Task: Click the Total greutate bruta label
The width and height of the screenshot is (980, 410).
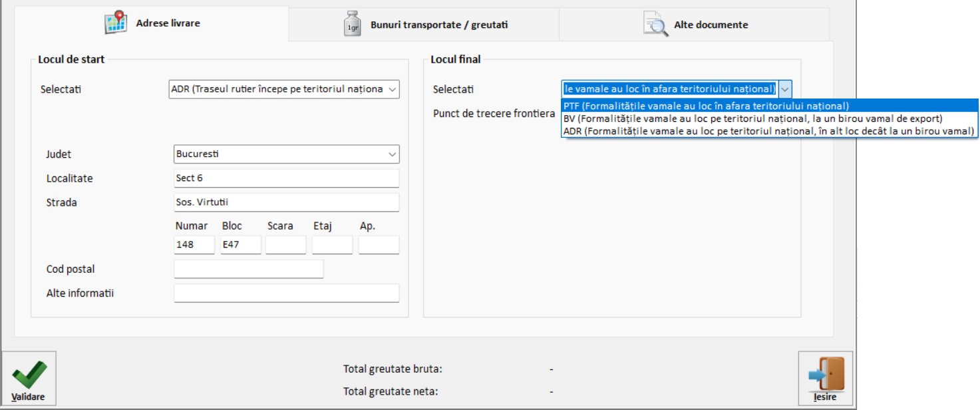Action: [x=393, y=369]
